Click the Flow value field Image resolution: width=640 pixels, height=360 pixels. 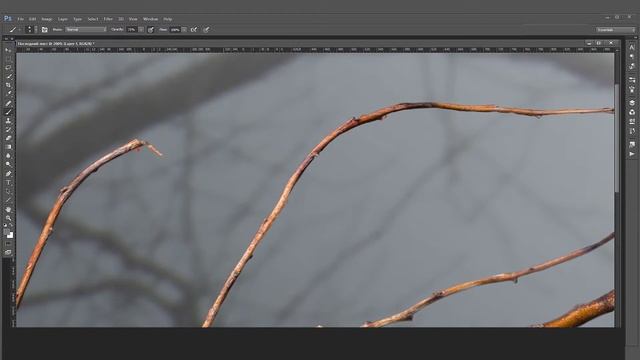[175, 29]
